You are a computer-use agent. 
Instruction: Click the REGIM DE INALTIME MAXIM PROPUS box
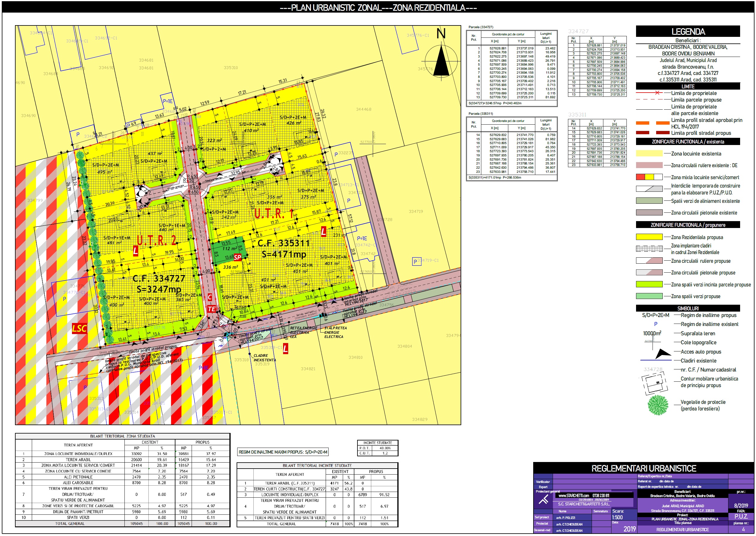pos(283,452)
